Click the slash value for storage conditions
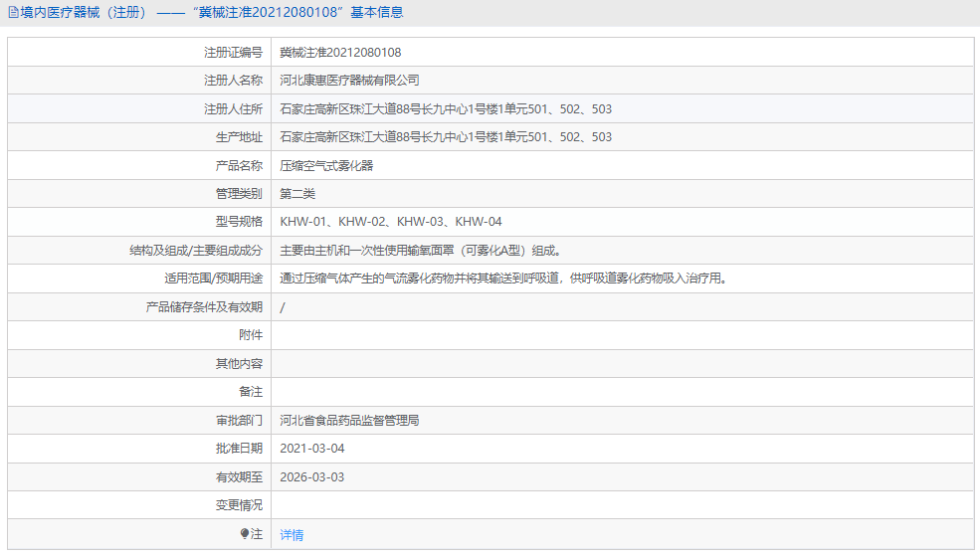 283,307
